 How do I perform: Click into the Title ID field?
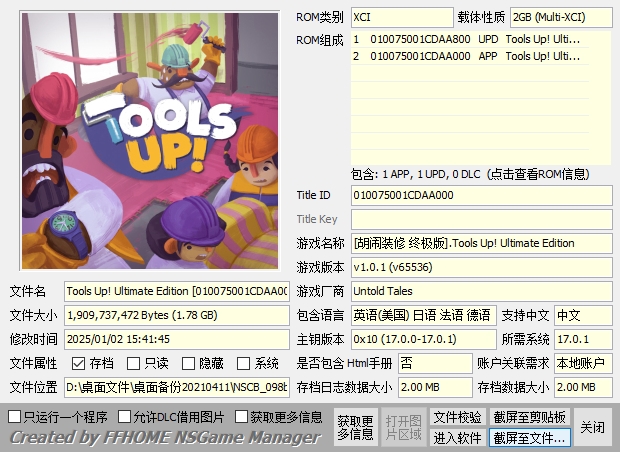480,195
